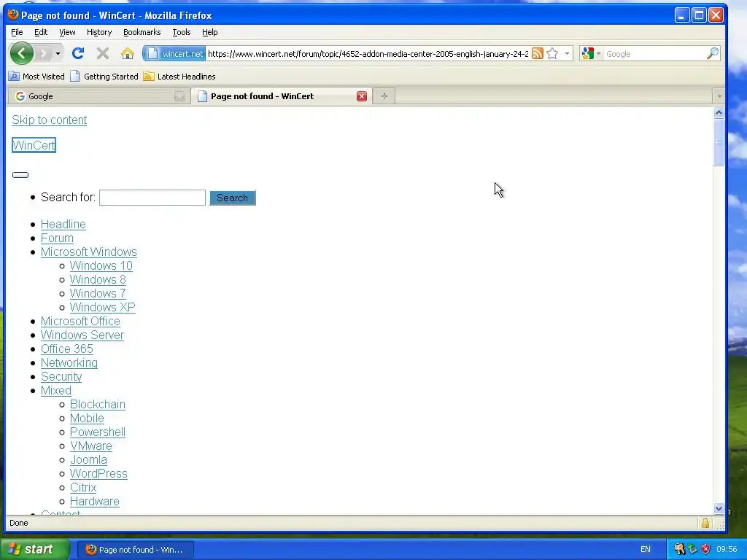Image resolution: width=747 pixels, height=560 pixels.
Task: Toggle the small menu button below WinCert
Action: (x=20, y=175)
